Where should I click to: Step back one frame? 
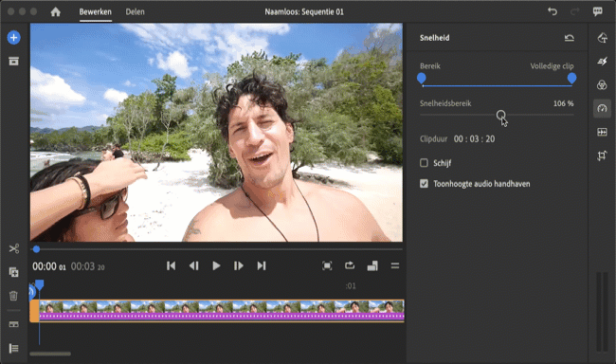[x=193, y=265]
